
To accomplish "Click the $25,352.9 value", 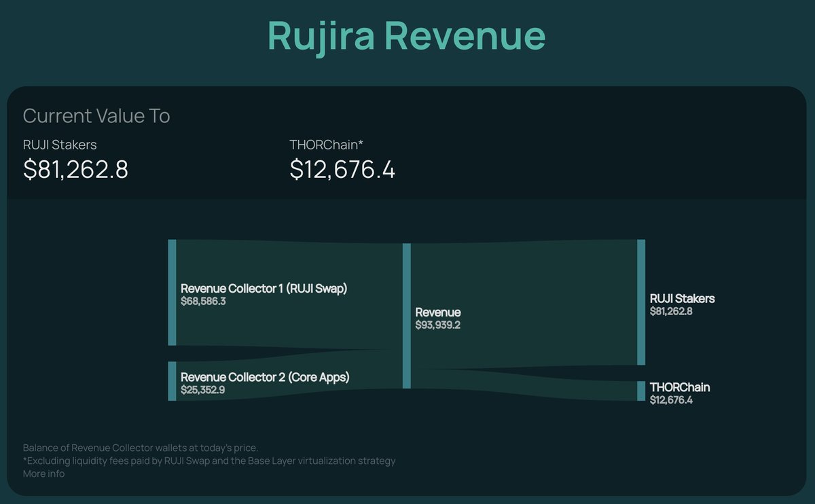I will pyautogui.click(x=203, y=390).
